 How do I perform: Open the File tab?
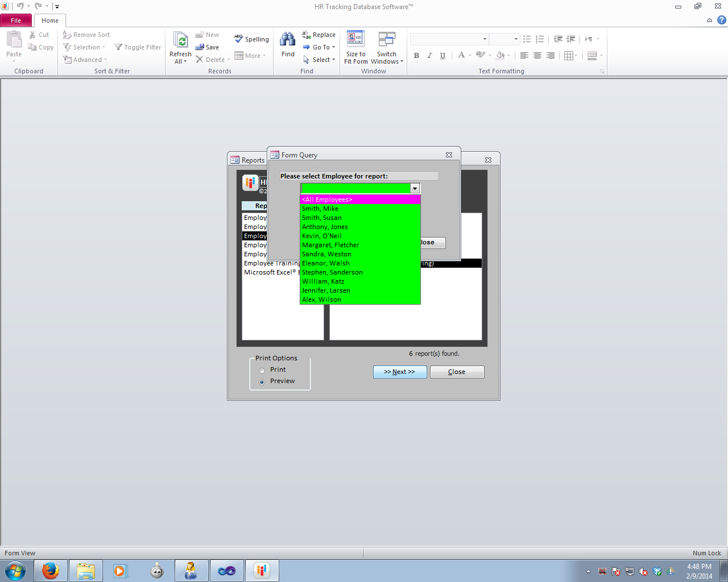coord(16,20)
